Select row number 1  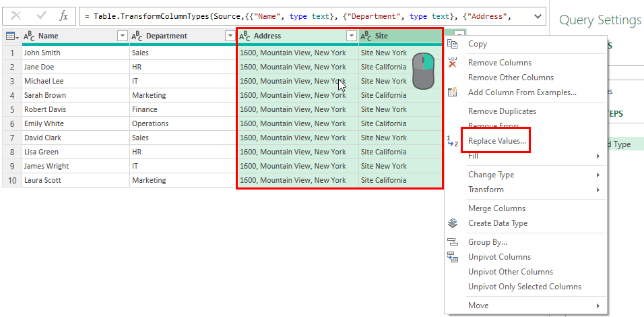click(12, 53)
